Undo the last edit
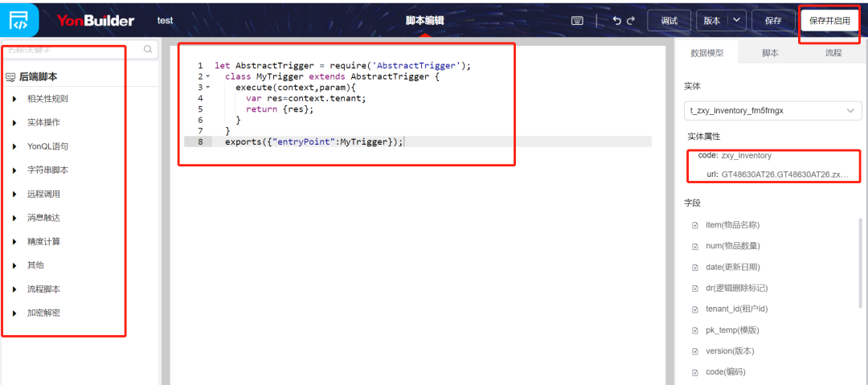The image size is (868, 385). click(x=617, y=21)
